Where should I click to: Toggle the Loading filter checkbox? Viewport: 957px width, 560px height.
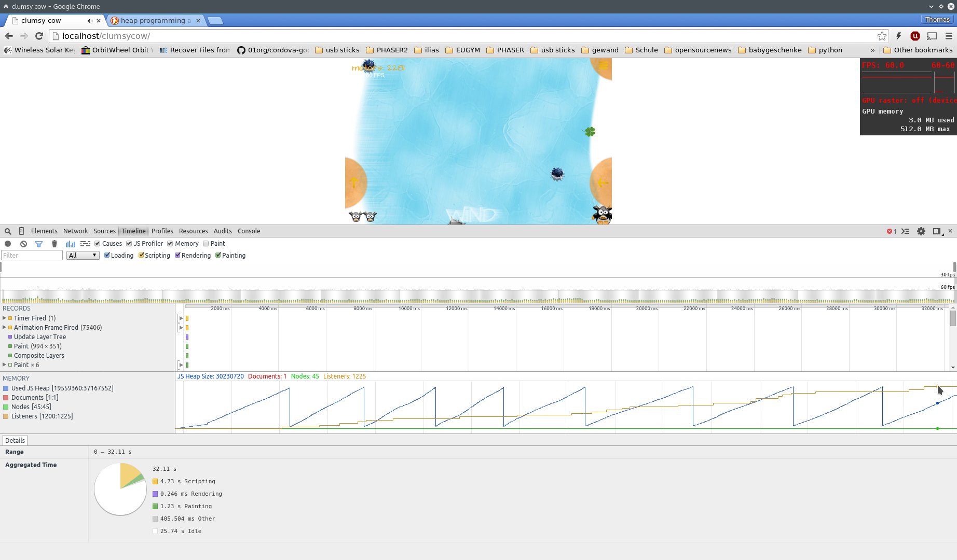click(x=107, y=255)
